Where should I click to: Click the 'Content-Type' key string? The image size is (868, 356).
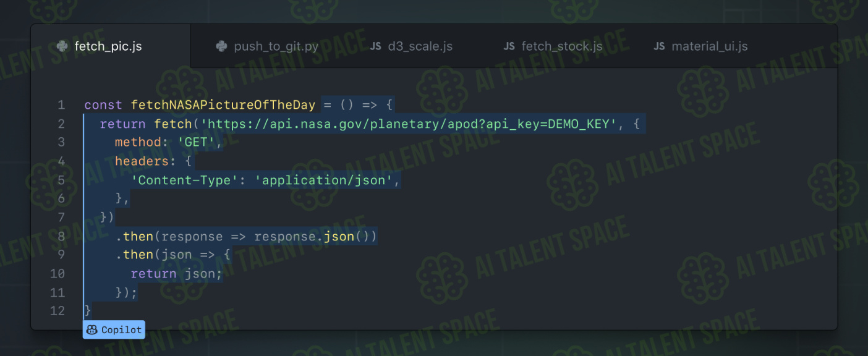click(184, 180)
